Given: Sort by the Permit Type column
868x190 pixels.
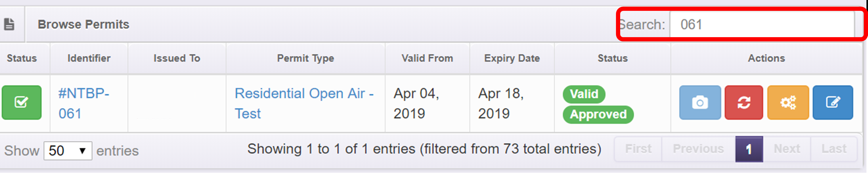Looking at the screenshot, I should [x=305, y=58].
